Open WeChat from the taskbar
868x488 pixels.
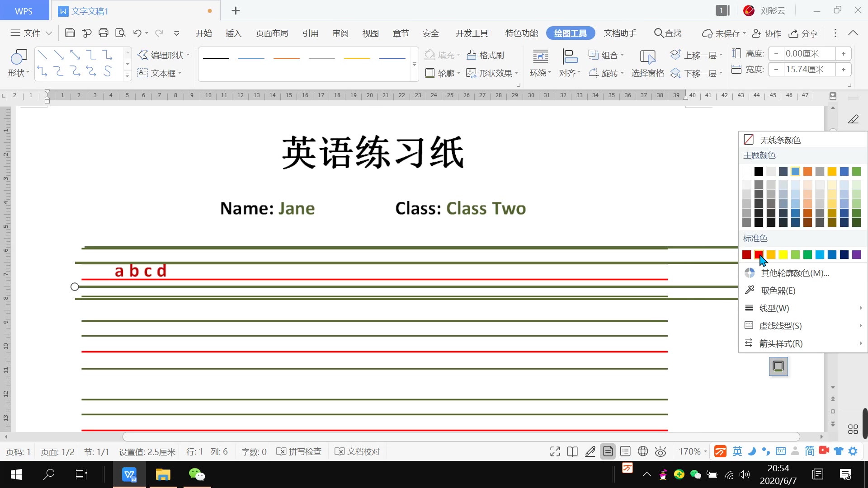pyautogui.click(x=197, y=474)
